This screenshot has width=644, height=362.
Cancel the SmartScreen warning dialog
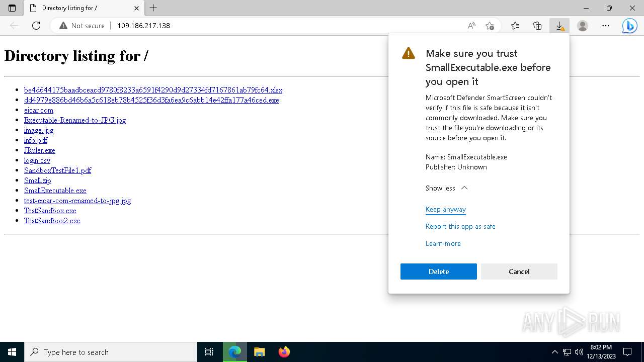click(519, 271)
